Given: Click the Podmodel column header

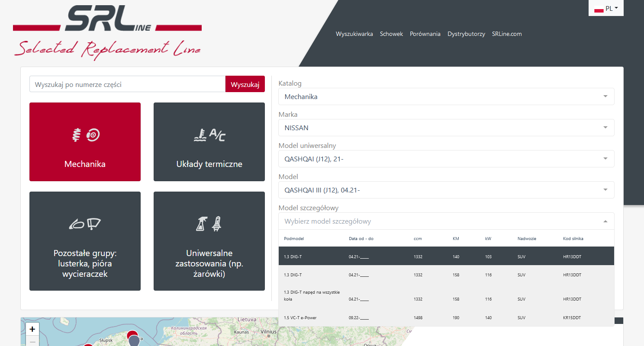Looking at the screenshot, I should coord(293,239).
